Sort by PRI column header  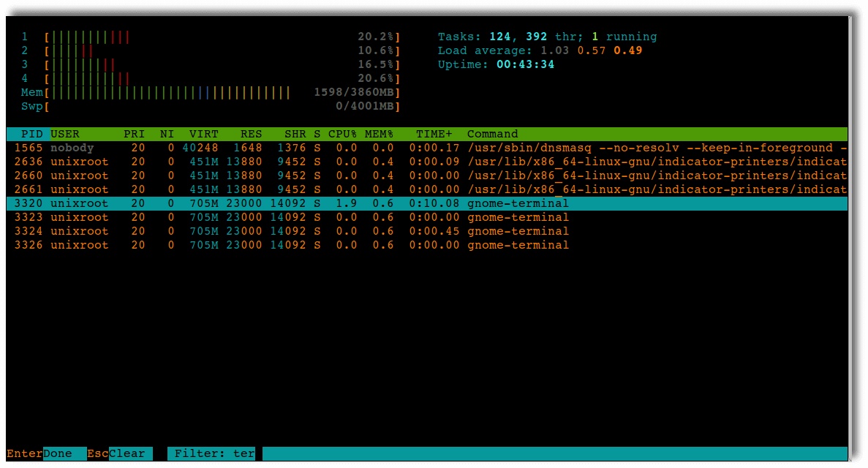click(x=134, y=134)
